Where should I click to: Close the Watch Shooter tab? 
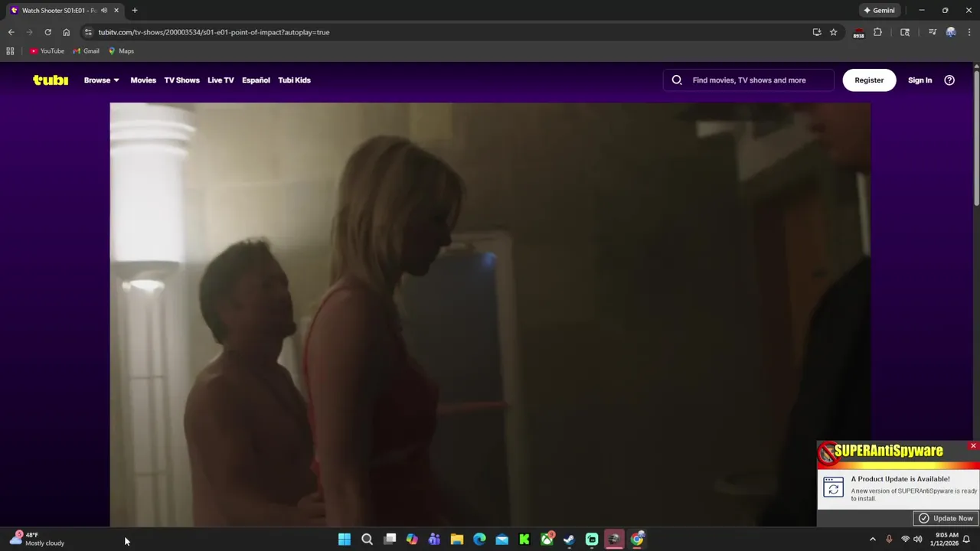pyautogui.click(x=116, y=10)
